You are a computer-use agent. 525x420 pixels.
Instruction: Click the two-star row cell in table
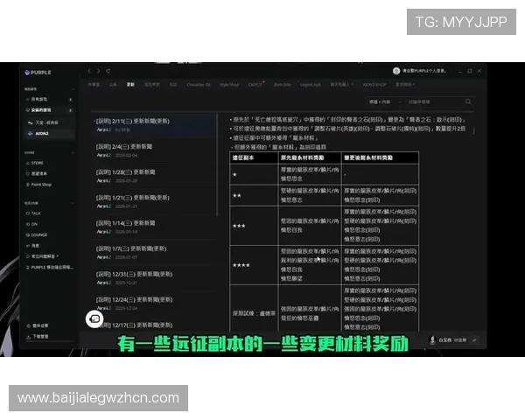coord(254,196)
